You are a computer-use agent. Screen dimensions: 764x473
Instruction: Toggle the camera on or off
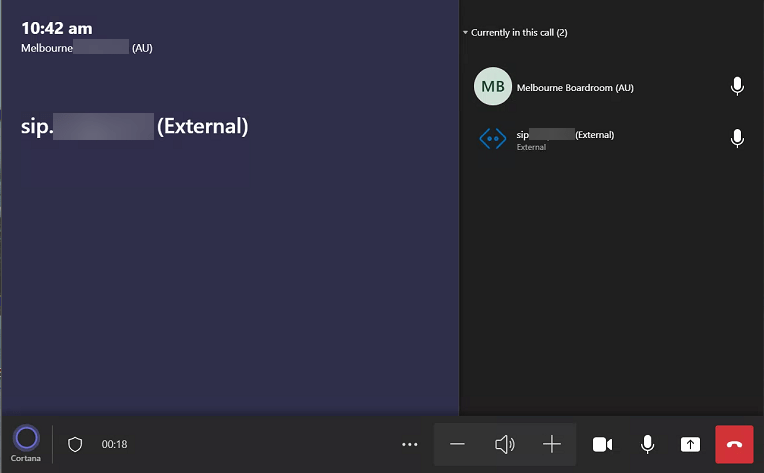click(602, 444)
